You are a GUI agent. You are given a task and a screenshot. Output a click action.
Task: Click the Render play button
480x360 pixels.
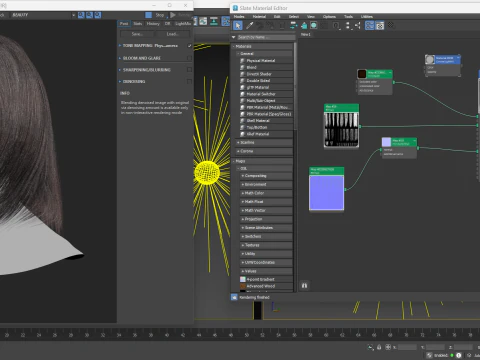pos(173,15)
